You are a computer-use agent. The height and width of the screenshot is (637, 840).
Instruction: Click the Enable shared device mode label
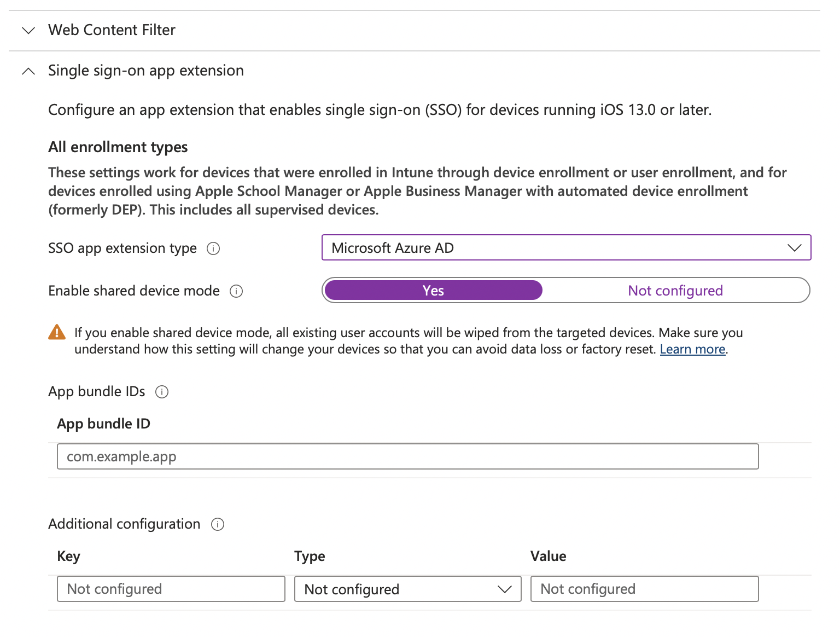pos(134,291)
